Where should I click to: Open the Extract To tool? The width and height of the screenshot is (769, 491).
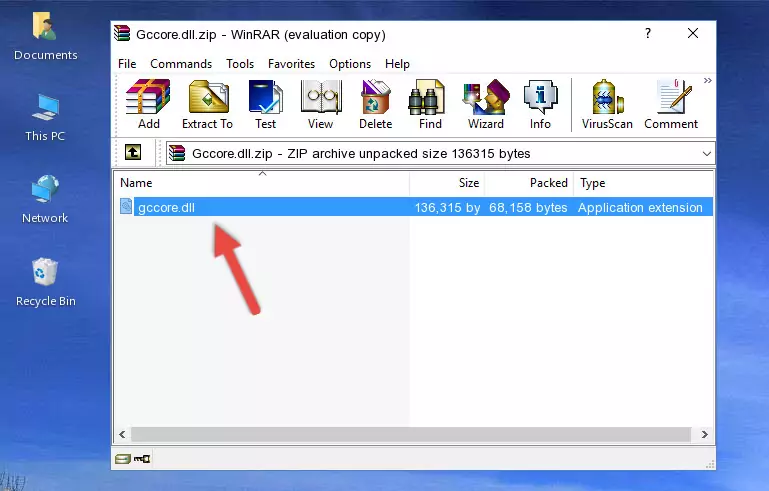tap(207, 104)
